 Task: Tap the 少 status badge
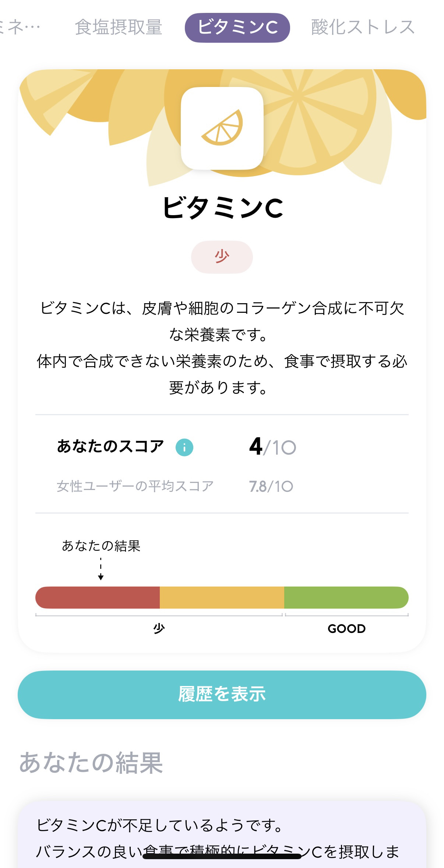(x=222, y=257)
